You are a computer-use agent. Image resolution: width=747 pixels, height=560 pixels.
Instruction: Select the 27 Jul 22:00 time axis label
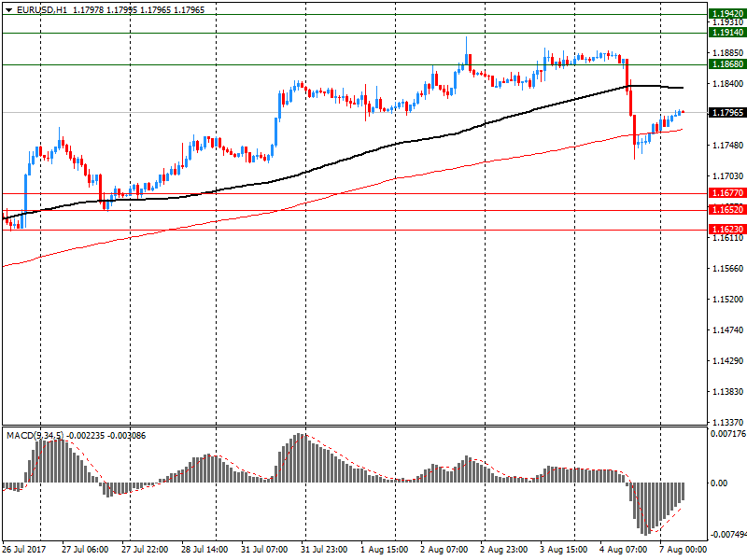[145, 550]
